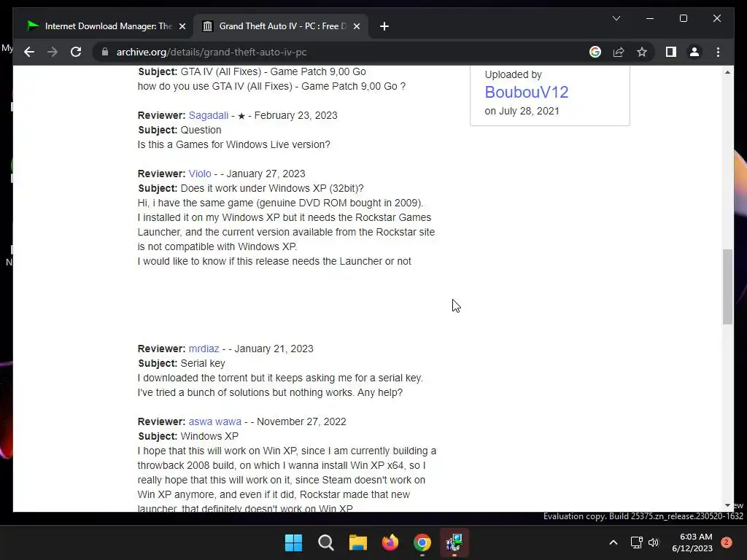Close the Grand Theft Auto IV tab
This screenshot has height=560, width=747.
coord(356,26)
